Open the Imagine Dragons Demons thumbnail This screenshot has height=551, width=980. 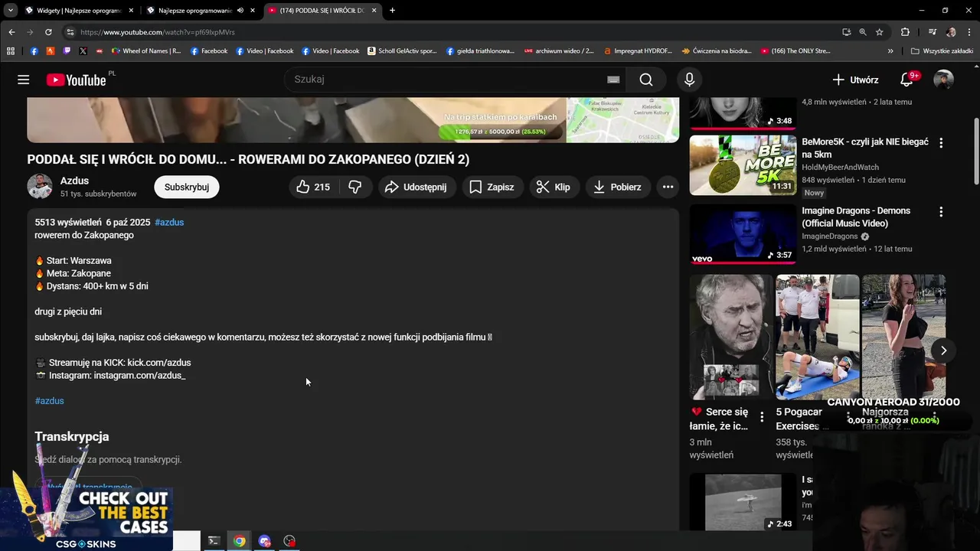point(743,234)
